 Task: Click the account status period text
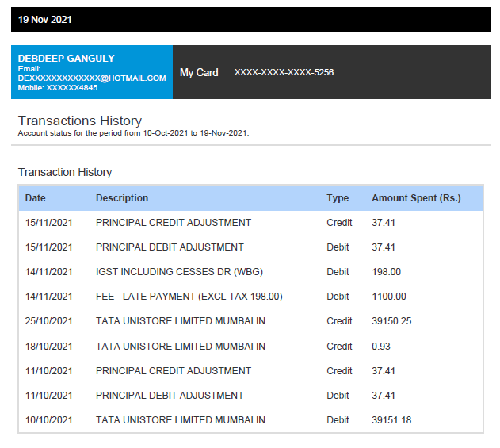pos(133,133)
